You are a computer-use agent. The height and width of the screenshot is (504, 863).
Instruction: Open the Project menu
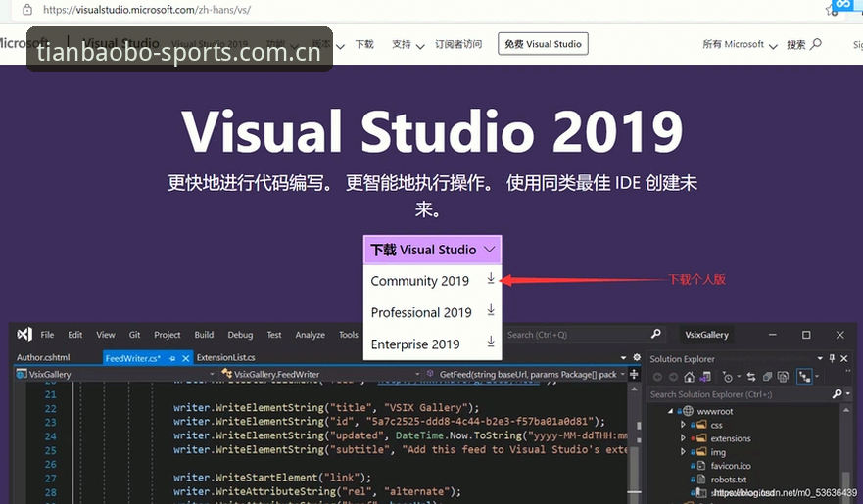tap(167, 334)
